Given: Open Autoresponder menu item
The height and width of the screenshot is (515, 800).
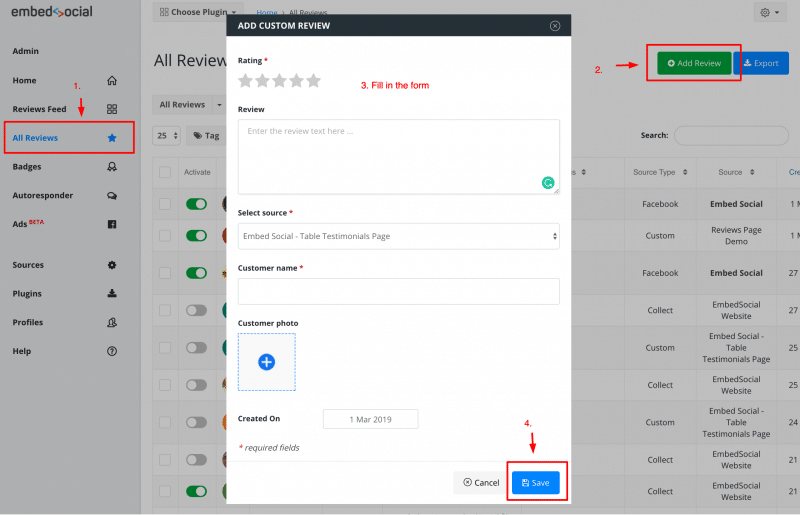Looking at the screenshot, I should tap(43, 195).
